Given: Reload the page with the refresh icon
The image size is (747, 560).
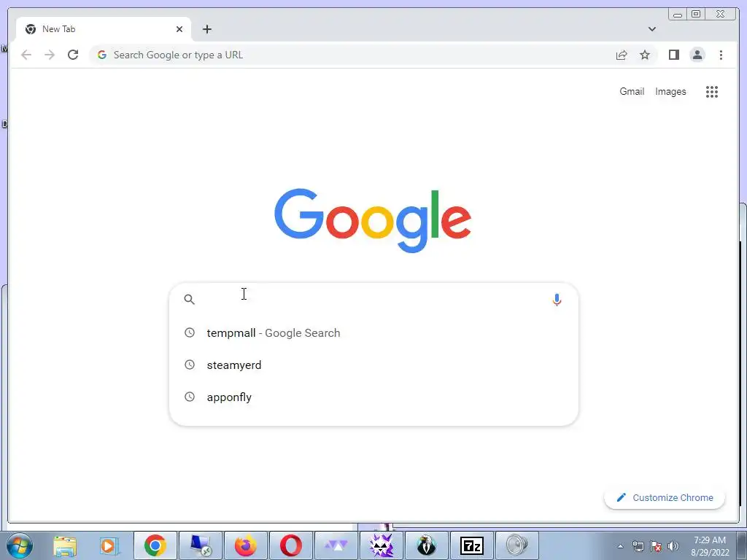Looking at the screenshot, I should coord(73,55).
